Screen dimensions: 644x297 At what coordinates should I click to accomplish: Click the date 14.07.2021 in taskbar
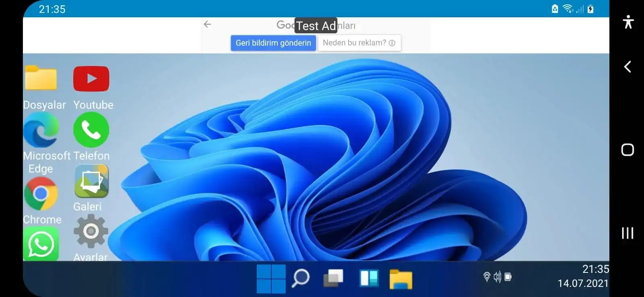(x=583, y=283)
